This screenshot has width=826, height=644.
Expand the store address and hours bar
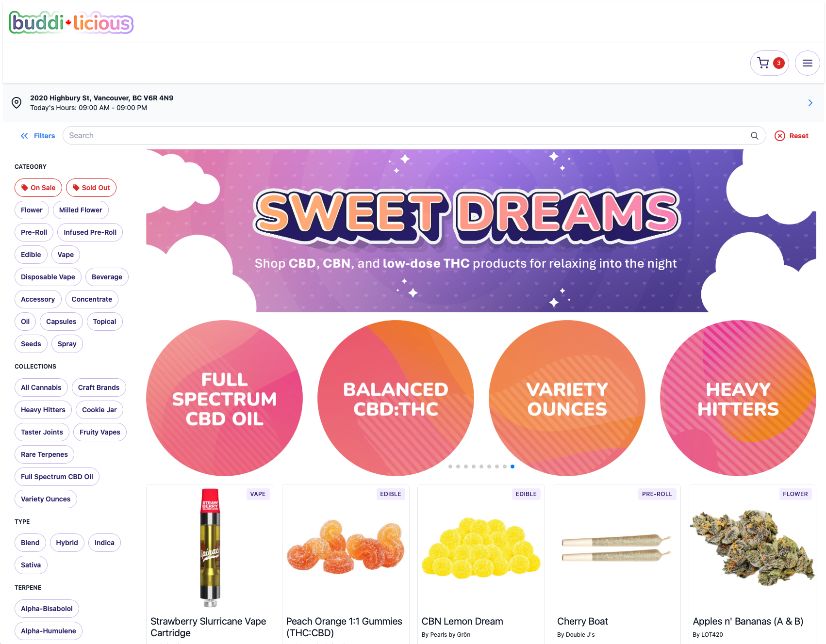tap(413, 103)
